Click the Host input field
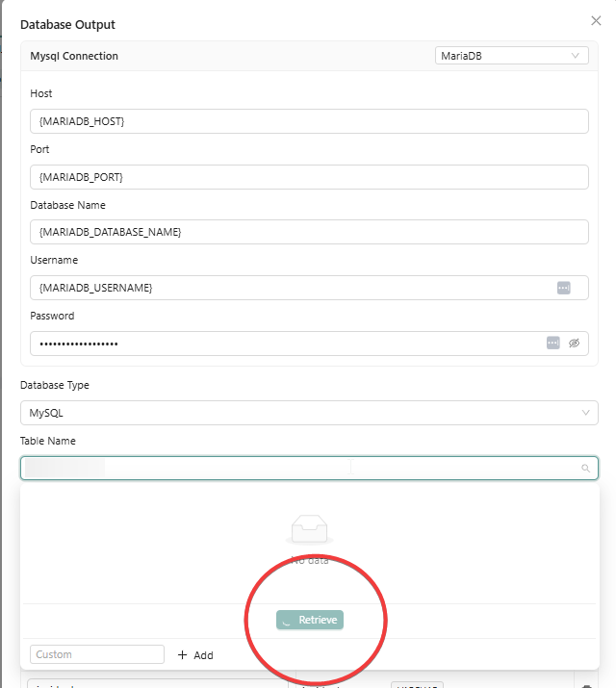The height and width of the screenshot is (688, 616). click(309, 121)
